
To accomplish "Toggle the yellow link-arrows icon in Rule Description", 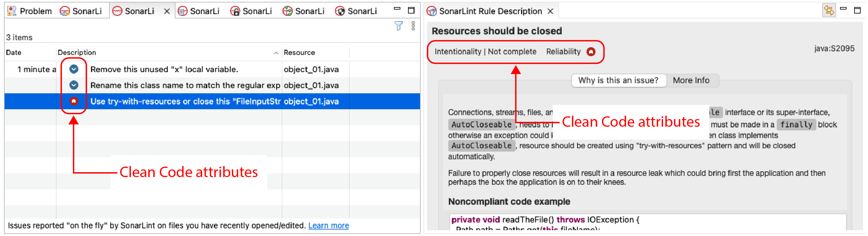I will pyautogui.click(x=829, y=10).
